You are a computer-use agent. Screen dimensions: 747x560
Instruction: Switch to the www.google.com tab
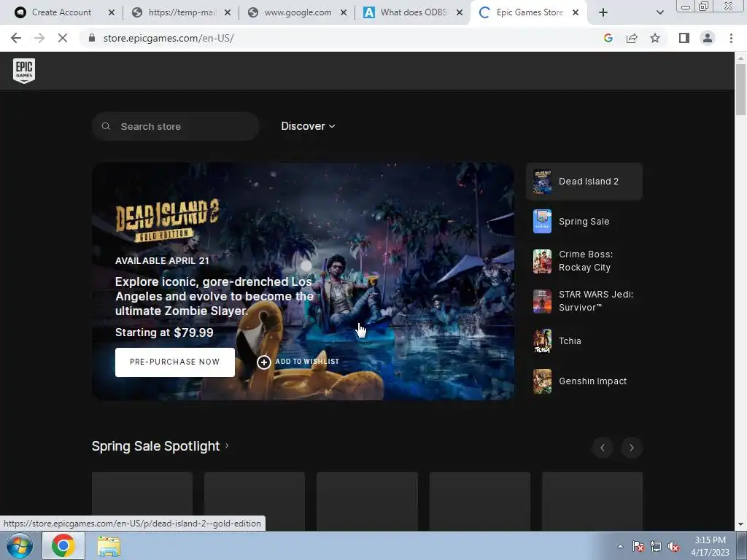[298, 12]
